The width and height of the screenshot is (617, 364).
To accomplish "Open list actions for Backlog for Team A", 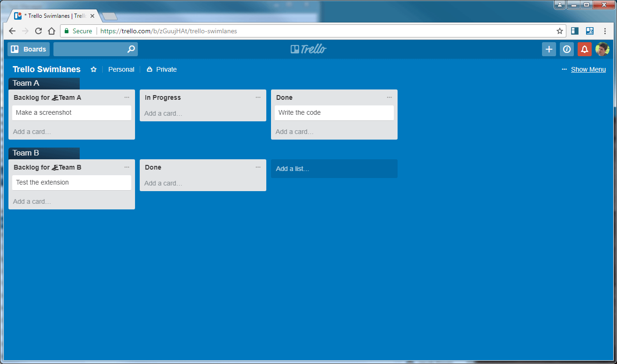I will [x=127, y=97].
